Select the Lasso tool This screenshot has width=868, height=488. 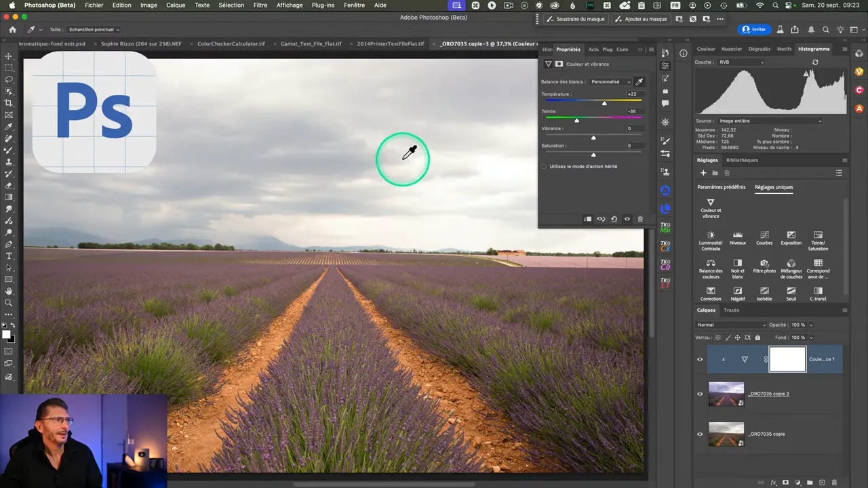click(x=9, y=79)
